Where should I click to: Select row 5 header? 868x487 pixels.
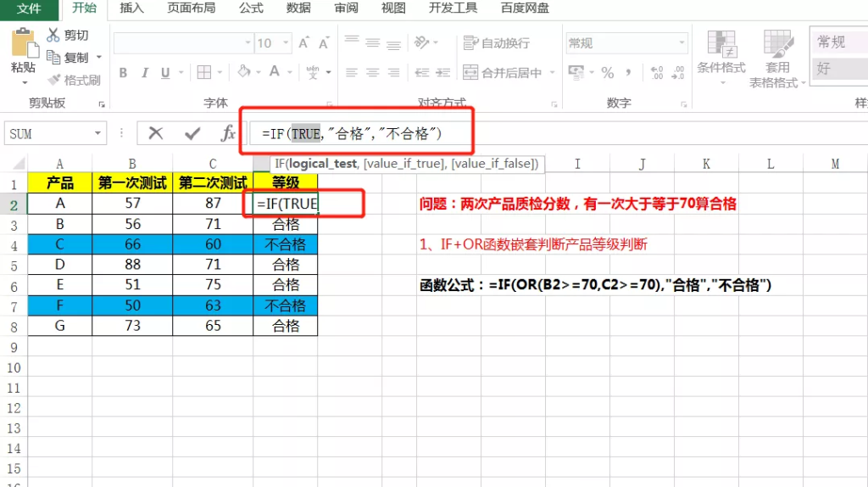point(14,265)
